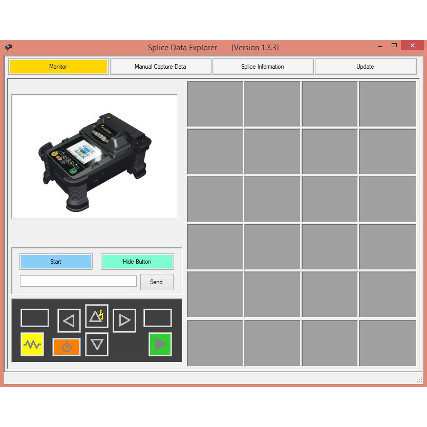
Task: Click the app icon in the title bar
Action: [x=8, y=47]
